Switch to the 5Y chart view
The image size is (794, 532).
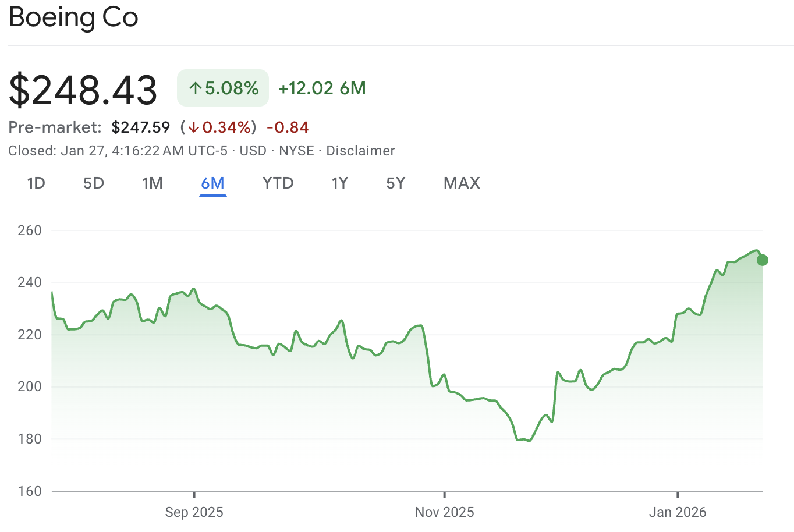(x=395, y=183)
